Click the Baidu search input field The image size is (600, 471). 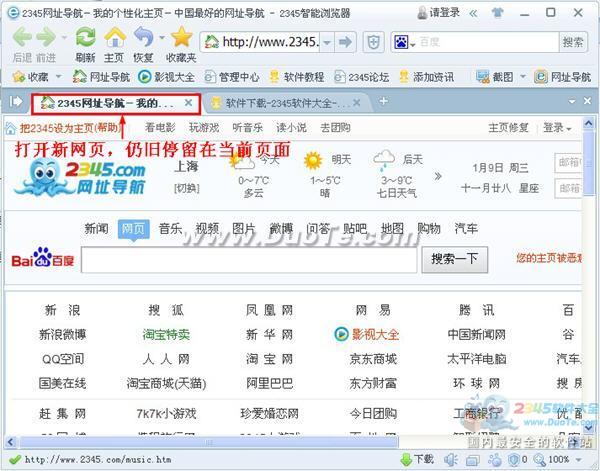[248, 260]
